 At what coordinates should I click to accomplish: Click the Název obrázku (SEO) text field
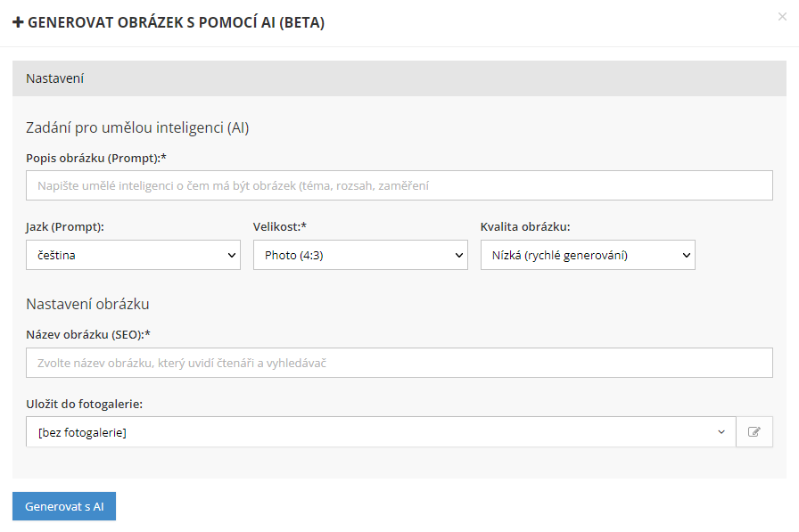pyautogui.click(x=399, y=363)
